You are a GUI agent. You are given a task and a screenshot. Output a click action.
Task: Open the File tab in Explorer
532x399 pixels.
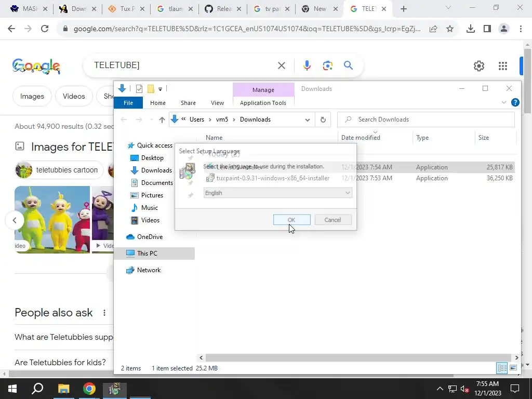(x=128, y=103)
